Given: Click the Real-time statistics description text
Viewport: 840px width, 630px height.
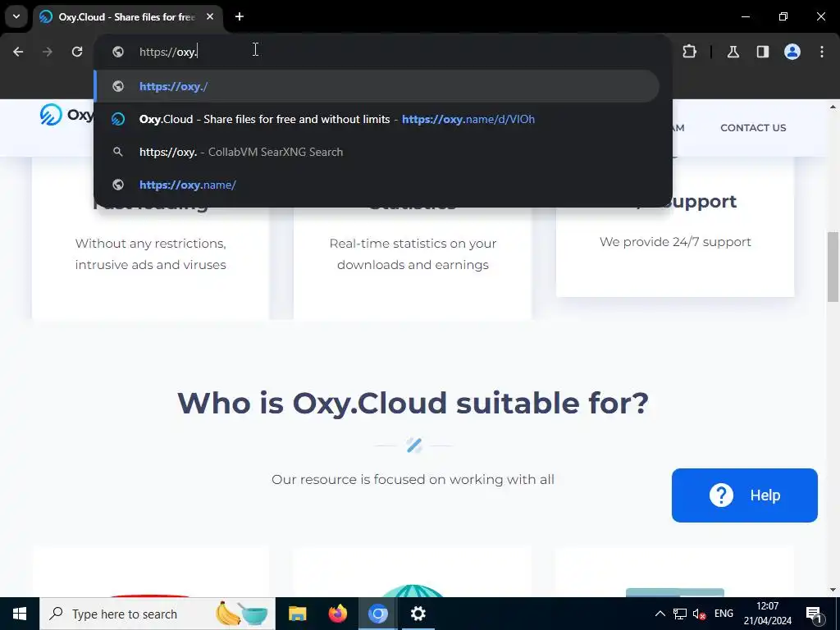Looking at the screenshot, I should tap(413, 254).
